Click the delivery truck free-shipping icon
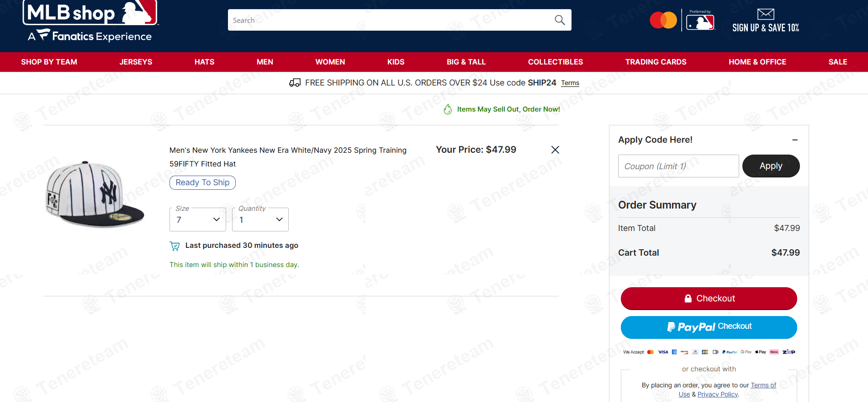Image resolution: width=868 pixels, height=402 pixels. point(295,83)
